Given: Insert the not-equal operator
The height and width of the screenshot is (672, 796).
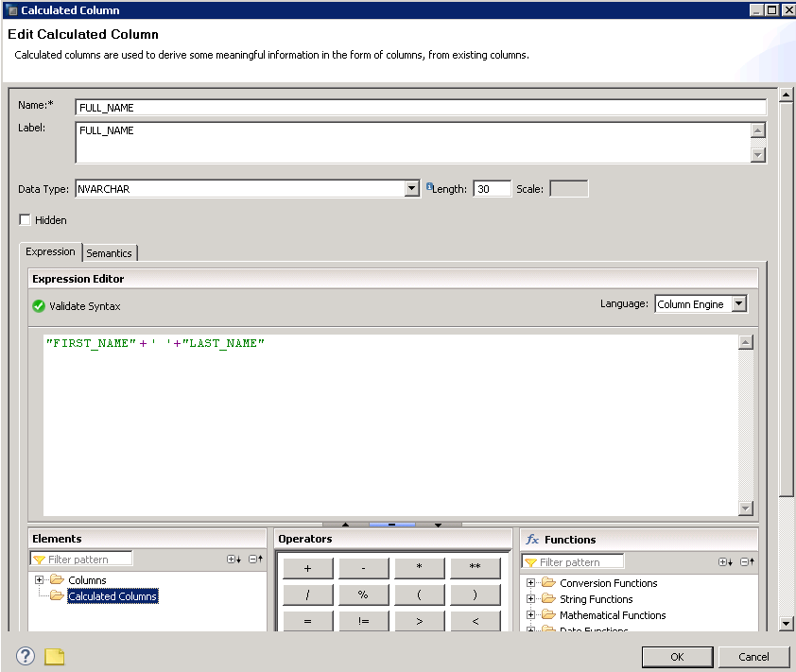Looking at the screenshot, I should [363, 621].
